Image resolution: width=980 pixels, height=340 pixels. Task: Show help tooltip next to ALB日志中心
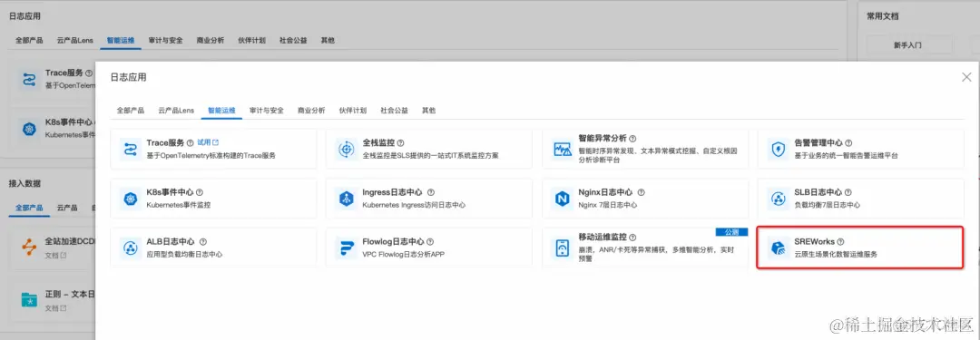point(202,241)
